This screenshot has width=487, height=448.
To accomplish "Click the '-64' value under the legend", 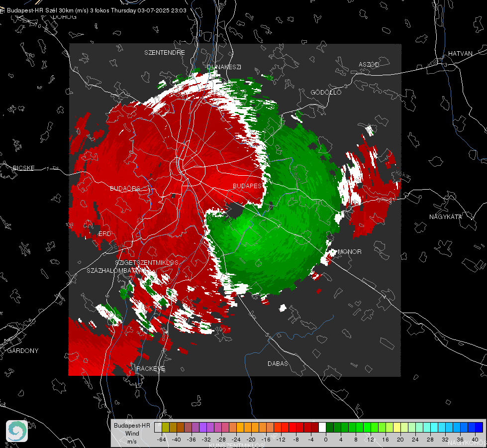I will [162, 440].
